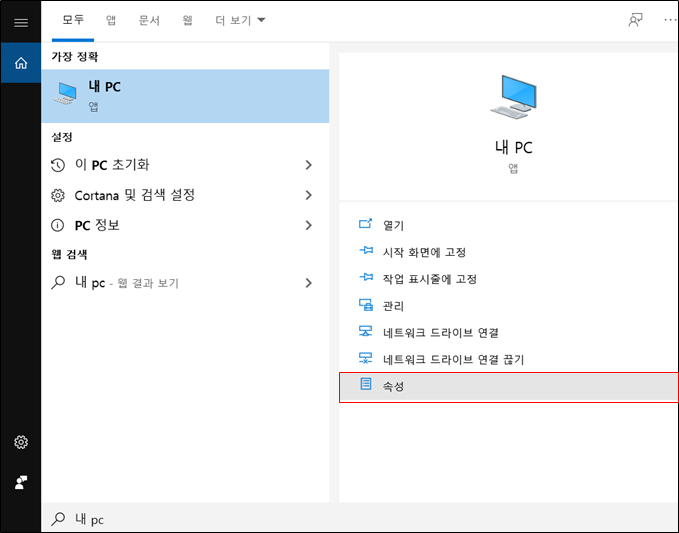
Task: Expand arrow for Cortana 및 검색 설정
Action: (x=308, y=195)
